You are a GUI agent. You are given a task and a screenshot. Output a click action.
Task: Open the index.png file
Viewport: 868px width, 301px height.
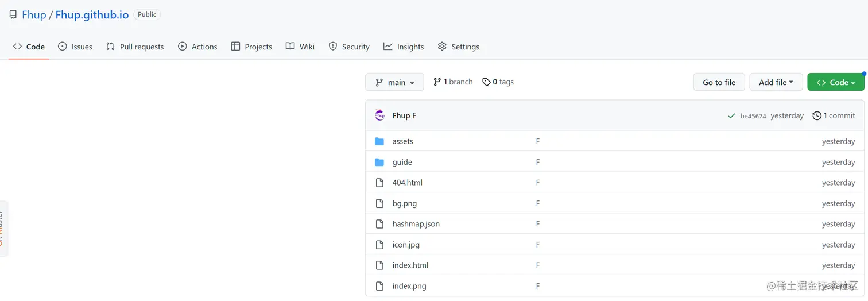(x=409, y=286)
